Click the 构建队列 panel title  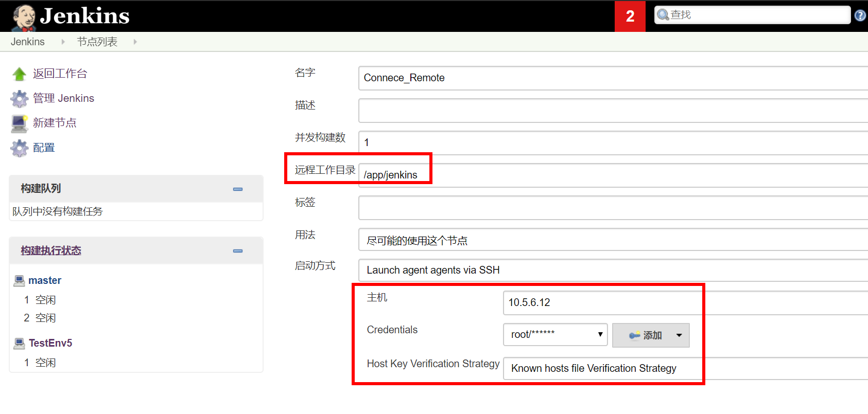41,188
